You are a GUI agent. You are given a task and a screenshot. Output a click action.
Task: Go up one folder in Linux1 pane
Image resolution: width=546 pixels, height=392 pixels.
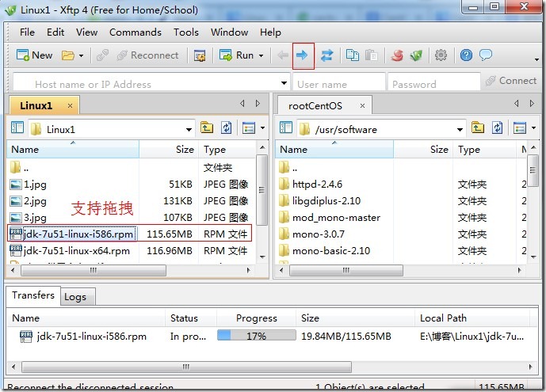tap(207, 127)
